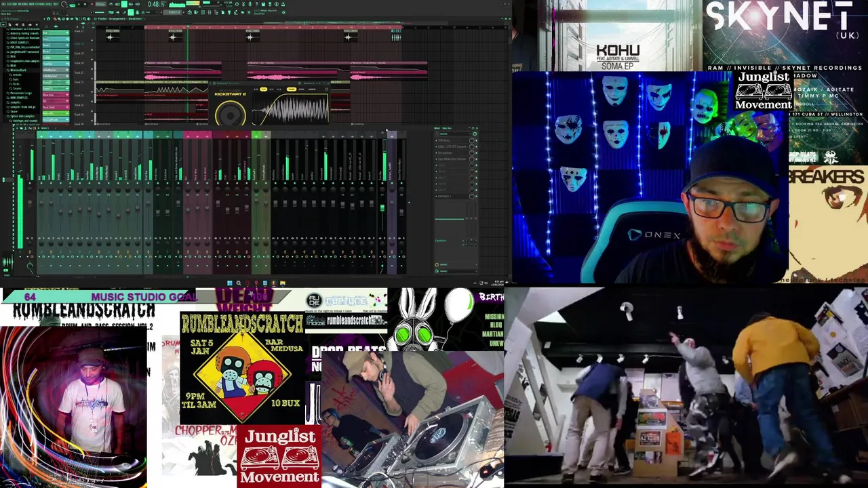Switch Kickstart 2 to AUDIO trigger mode
The height and width of the screenshot is (488, 868).
click(312, 89)
